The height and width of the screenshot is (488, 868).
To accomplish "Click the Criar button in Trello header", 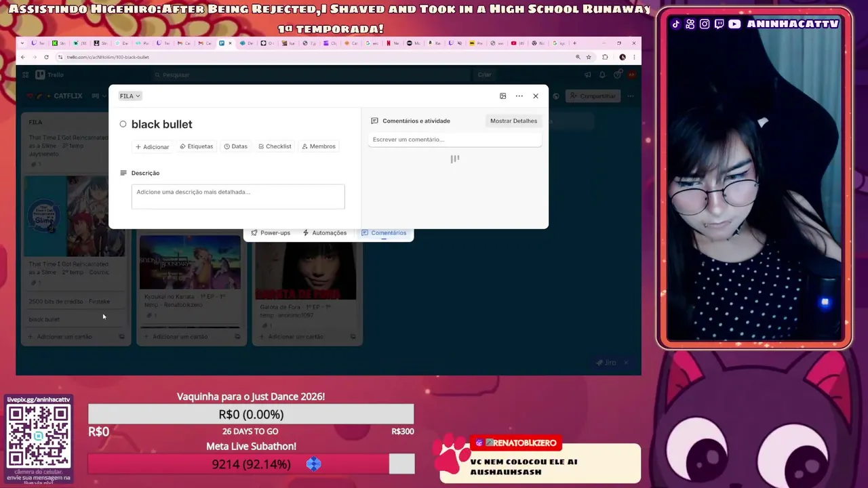I will (485, 75).
